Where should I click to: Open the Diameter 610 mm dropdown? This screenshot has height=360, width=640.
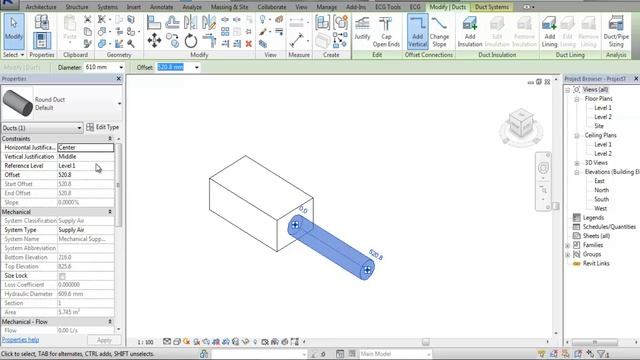[121, 67]
